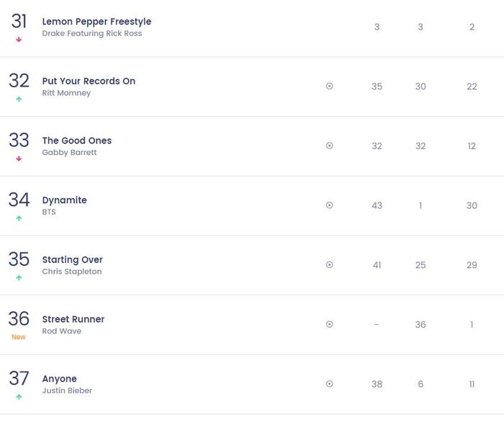Click the rank number 35
Image resolution: width=504 pixels, height=425 pixels.
[19, 259]
